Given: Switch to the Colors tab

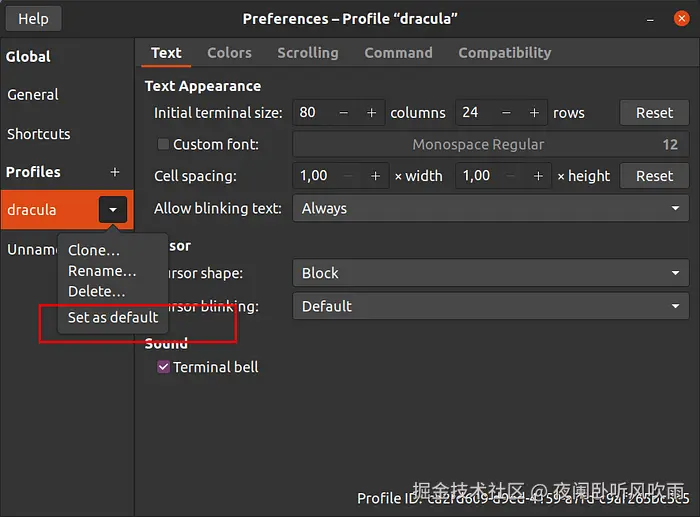Looking at the screenshot, I should pyautogui.click(x=229, y=53).
